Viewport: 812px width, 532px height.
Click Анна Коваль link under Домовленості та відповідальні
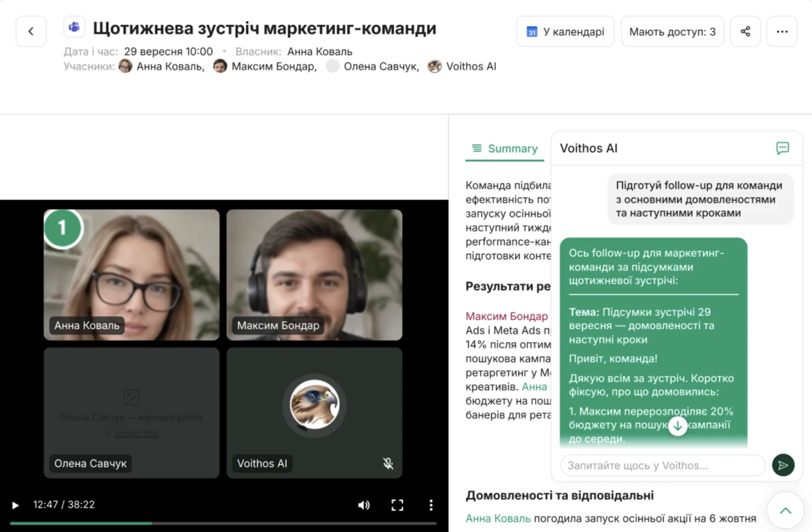click(x=498, y=519)
